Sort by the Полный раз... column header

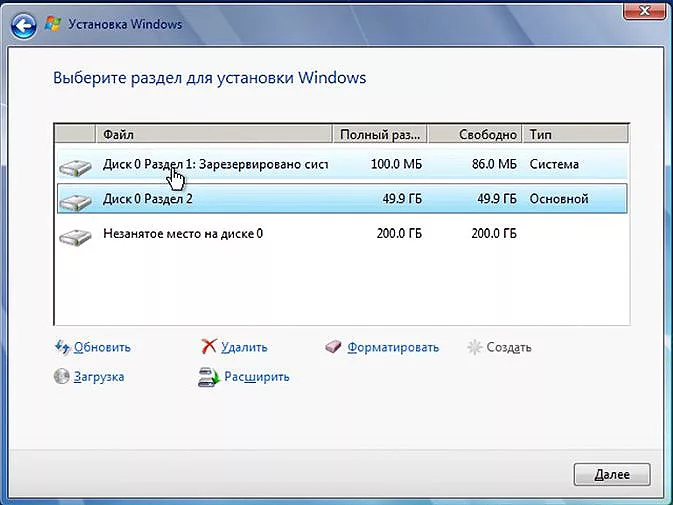[380, 134]
